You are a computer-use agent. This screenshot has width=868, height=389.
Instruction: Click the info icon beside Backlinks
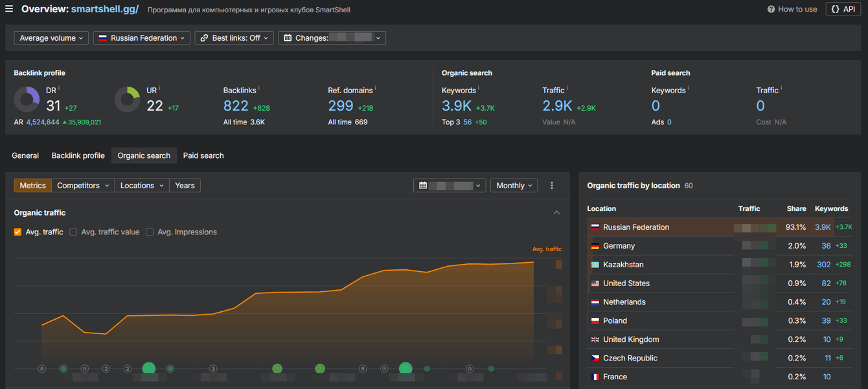click(259, 88)
